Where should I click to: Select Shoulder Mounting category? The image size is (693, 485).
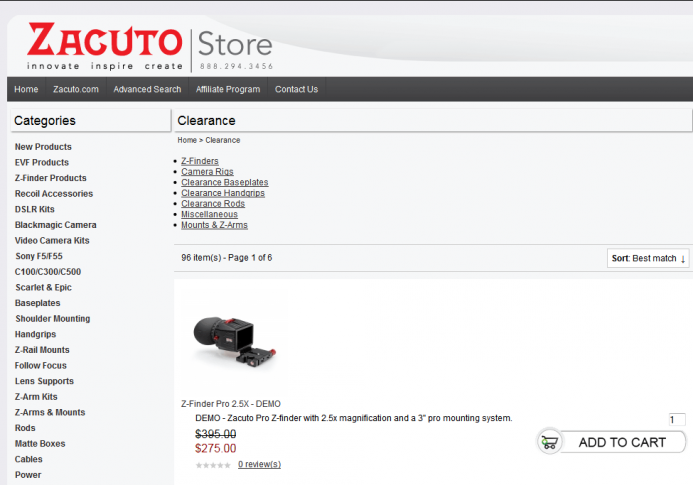tap(53, 318)
